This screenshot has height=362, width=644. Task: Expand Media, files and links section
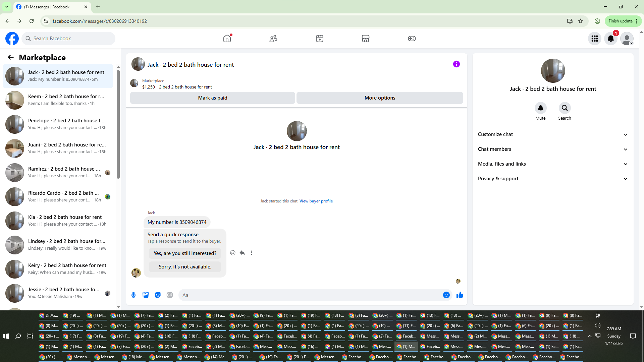553,164
